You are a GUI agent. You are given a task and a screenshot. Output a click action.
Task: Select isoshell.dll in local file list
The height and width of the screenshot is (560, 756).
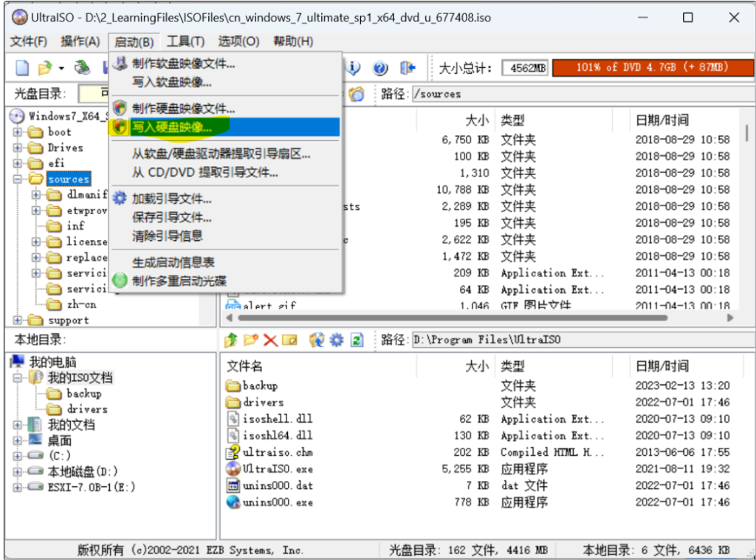[278, 419]
